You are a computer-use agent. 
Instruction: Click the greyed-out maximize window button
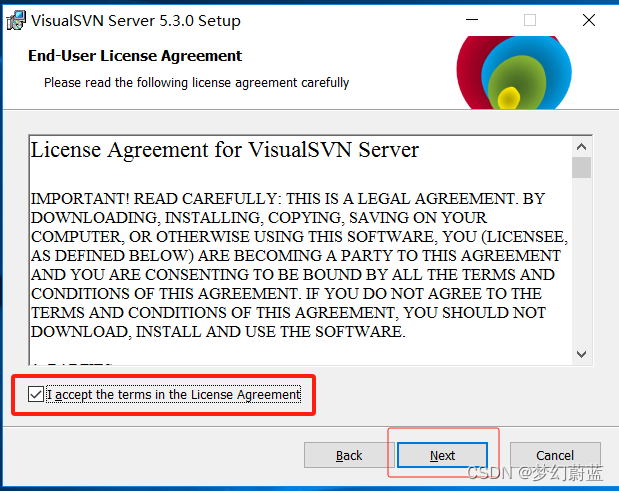click(530, 20)
